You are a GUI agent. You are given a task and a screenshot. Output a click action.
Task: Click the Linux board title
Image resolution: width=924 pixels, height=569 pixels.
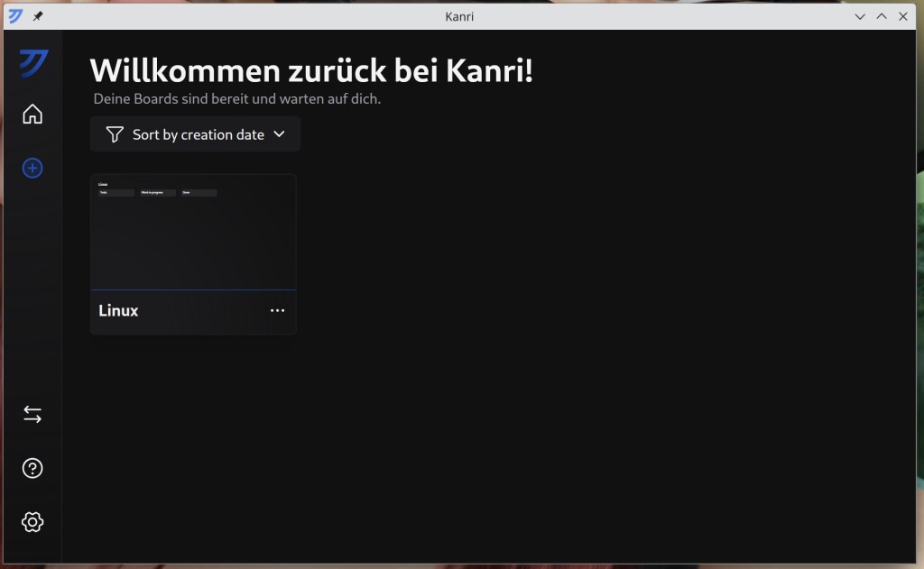[118, 310]
